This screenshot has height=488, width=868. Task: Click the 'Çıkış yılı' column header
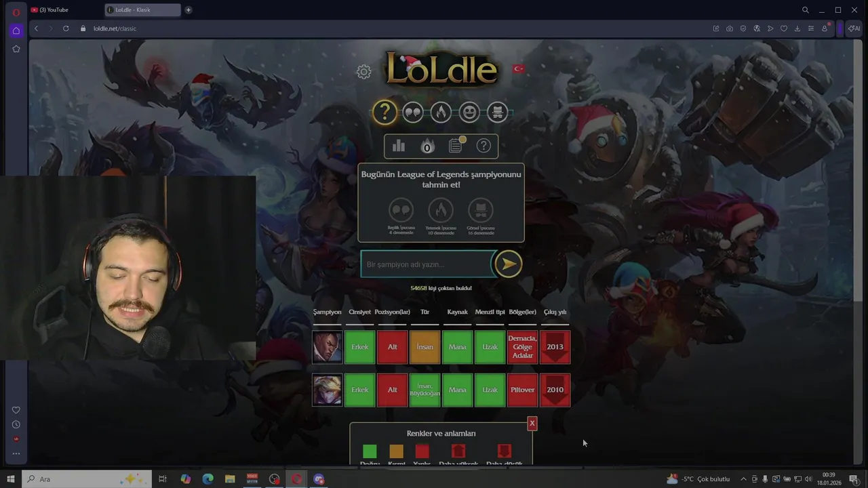[555, 312]
